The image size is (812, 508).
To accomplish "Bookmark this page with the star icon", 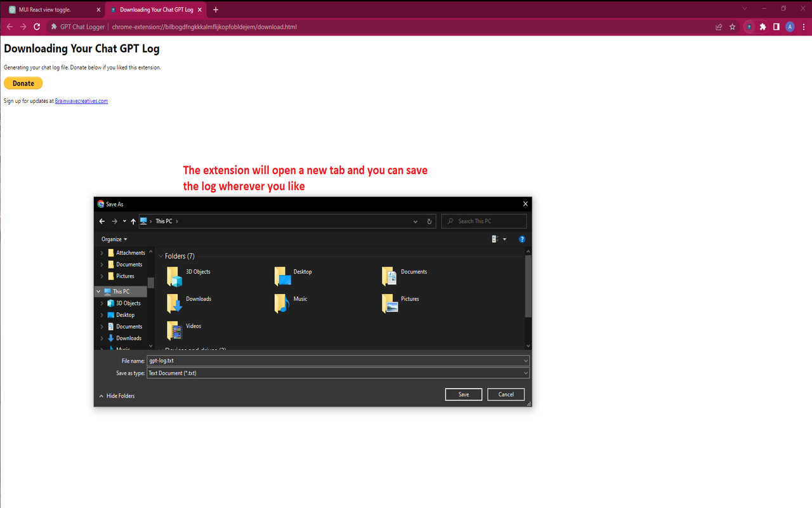I will tap(731, 27).
